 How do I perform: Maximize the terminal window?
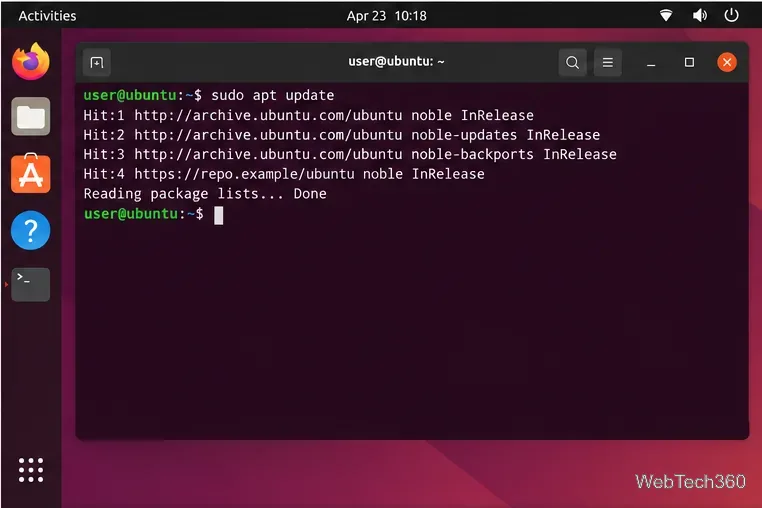pos(689,62)
